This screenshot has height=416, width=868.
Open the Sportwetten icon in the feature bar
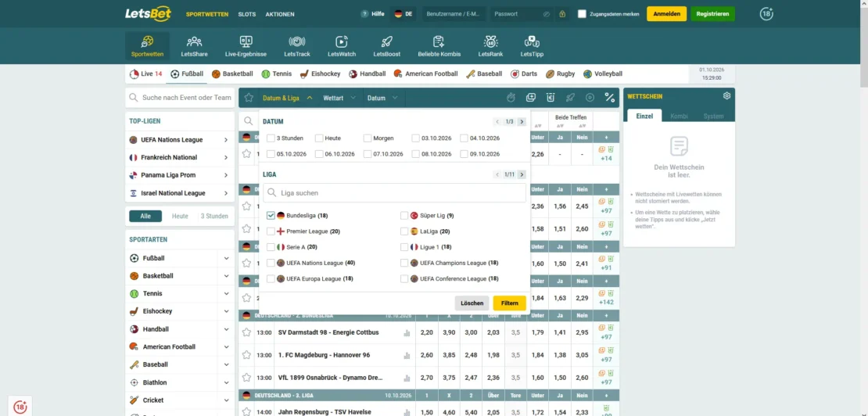pyautogui.click(x=147, y=46)
